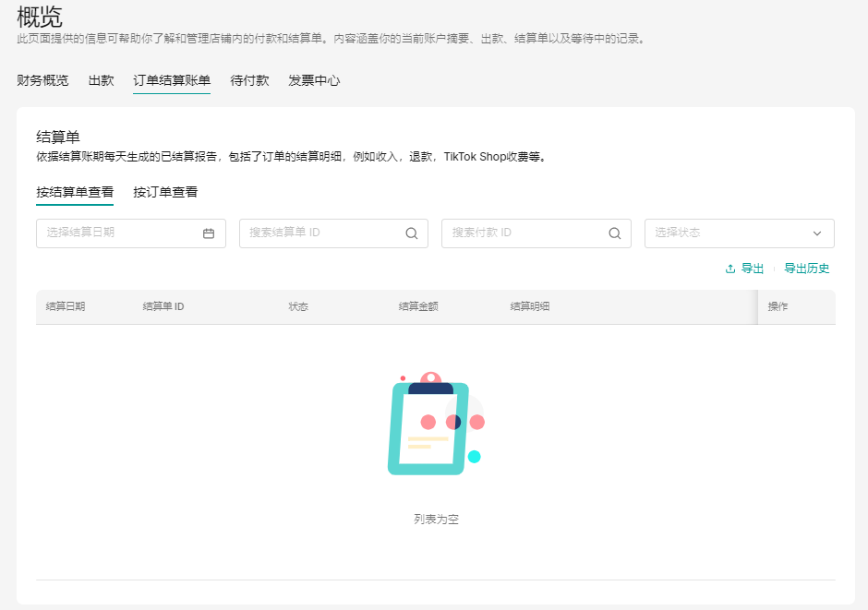The width and height of the screenshot is (868, 610).
Task: Select the 订单结算账单 tab
Action: click(172, 80)
